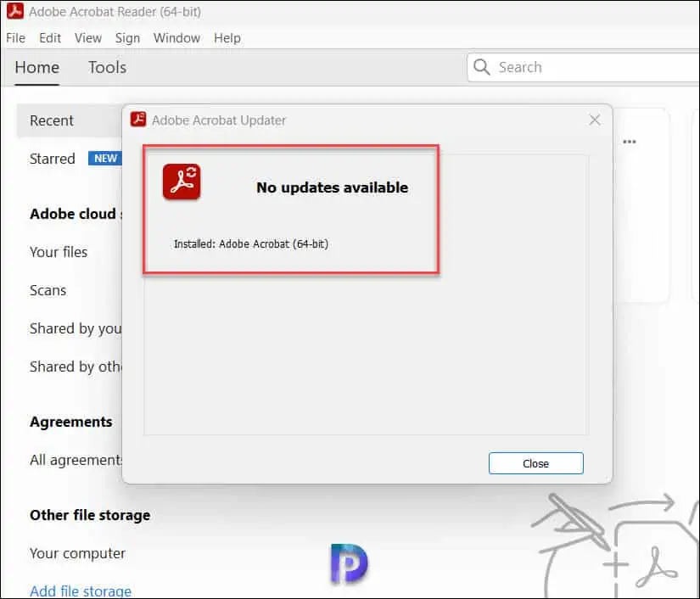The image size is (700, 599).
Task: Open Shared by you list
Action: [x=76, y=329]
